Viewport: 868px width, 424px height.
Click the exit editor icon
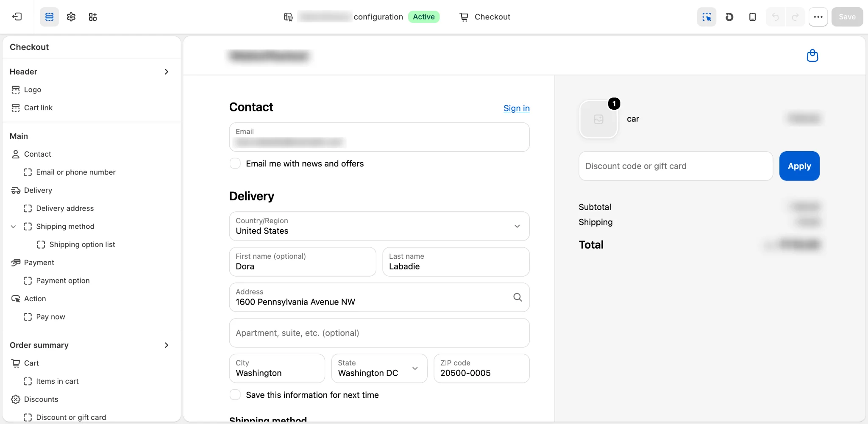(17, 17)
